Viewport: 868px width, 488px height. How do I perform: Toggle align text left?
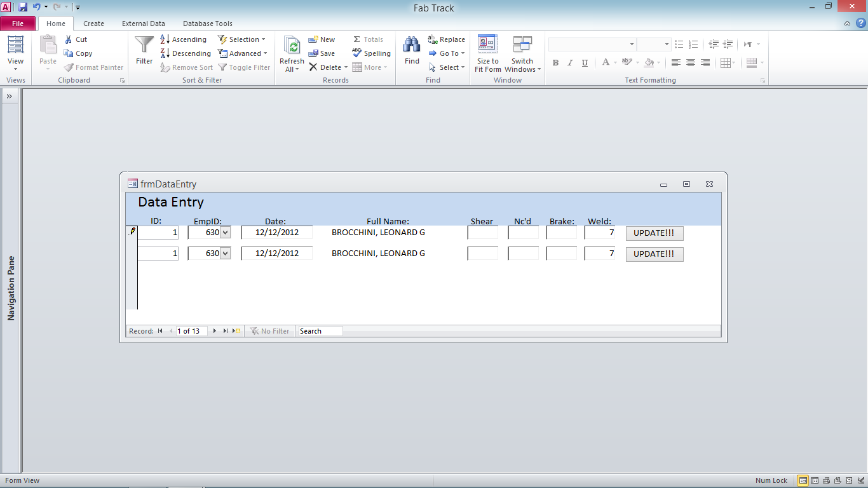pyautogui.click(x=675, y=62)
